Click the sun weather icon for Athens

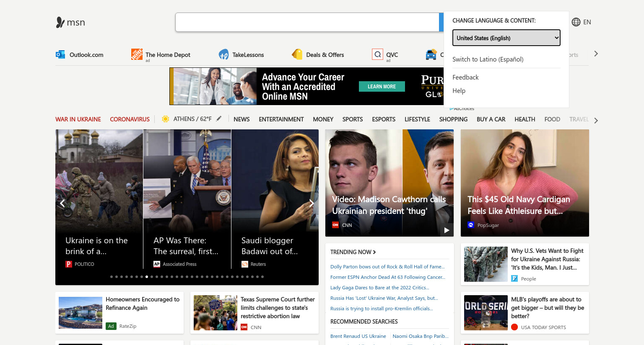click(x=166, y=119)
